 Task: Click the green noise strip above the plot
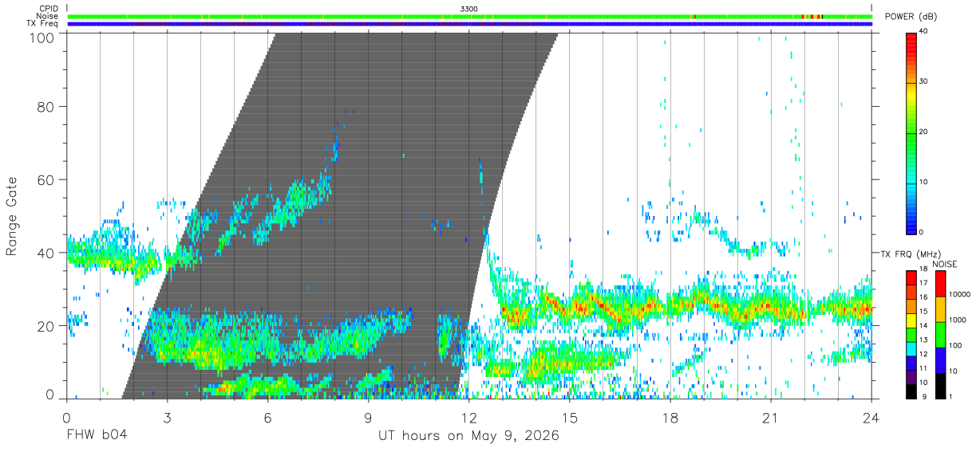click(469, 16)
